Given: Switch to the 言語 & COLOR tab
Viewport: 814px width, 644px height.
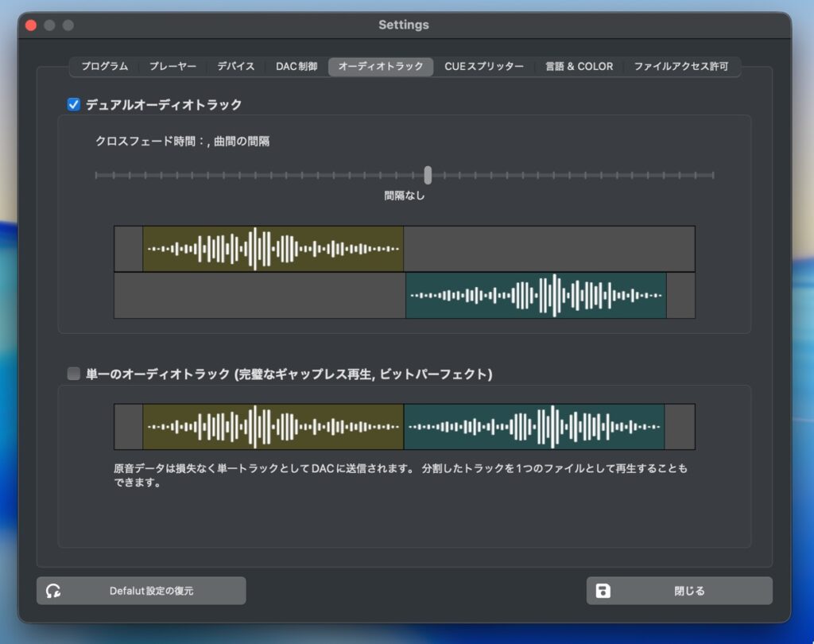Looking at the screenshot, I should 579,67.
